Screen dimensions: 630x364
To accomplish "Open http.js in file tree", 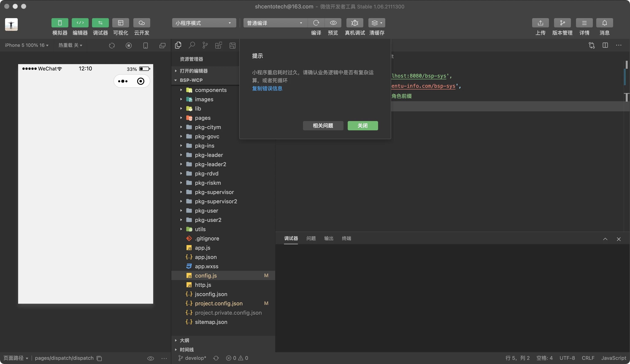I will pyautogui.click(x=203, y=285).
